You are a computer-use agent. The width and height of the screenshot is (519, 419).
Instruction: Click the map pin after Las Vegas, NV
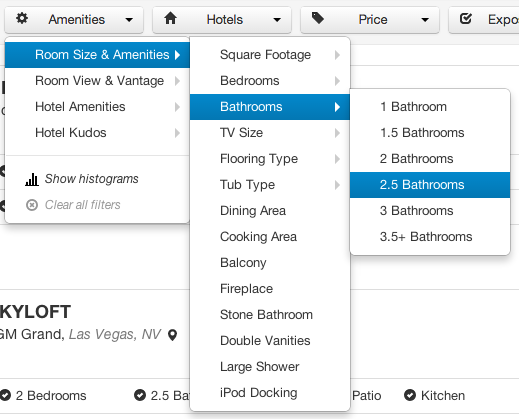click(173, 335)
